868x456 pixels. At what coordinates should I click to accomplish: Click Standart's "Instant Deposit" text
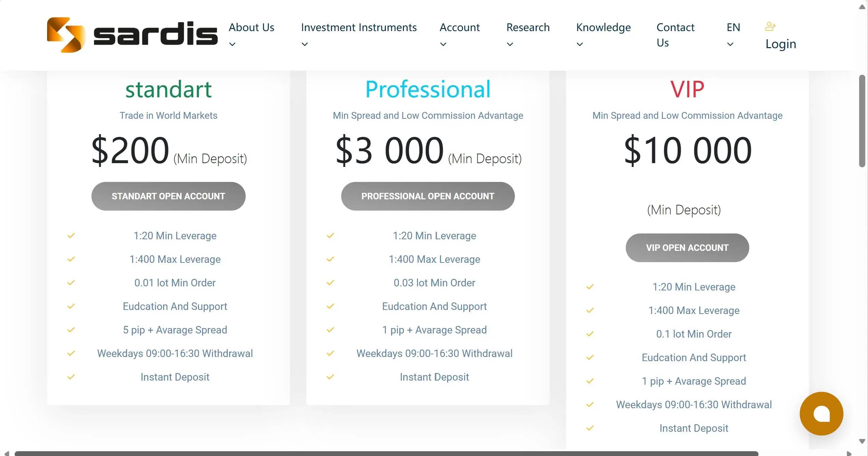pyautogui.click(x=175, y=377)
